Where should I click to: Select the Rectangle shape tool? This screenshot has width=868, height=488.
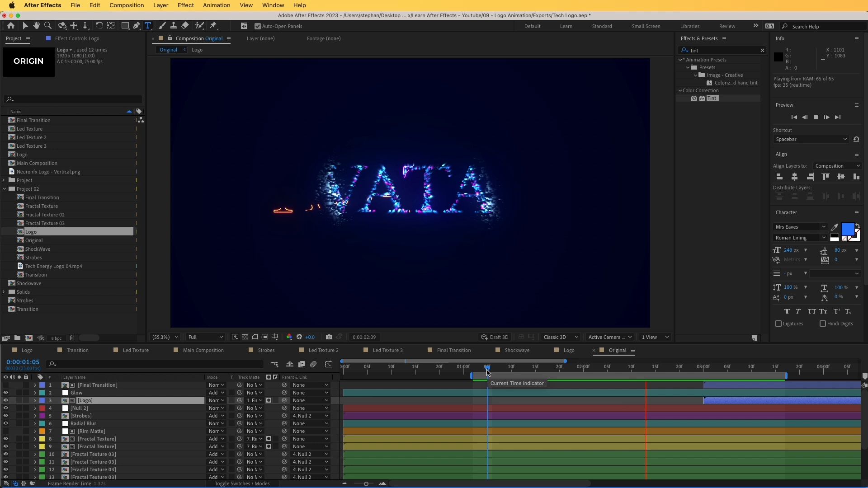click(x=125, y=26)
